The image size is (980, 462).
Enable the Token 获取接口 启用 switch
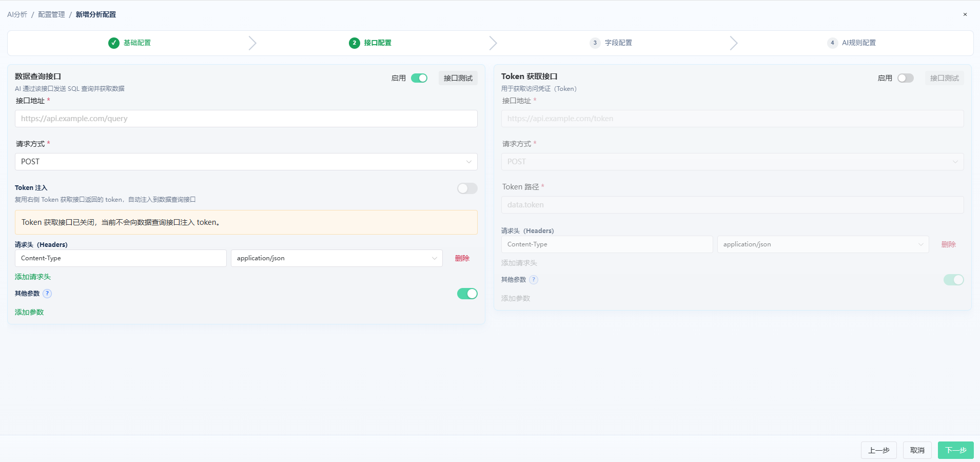point(906,78)
